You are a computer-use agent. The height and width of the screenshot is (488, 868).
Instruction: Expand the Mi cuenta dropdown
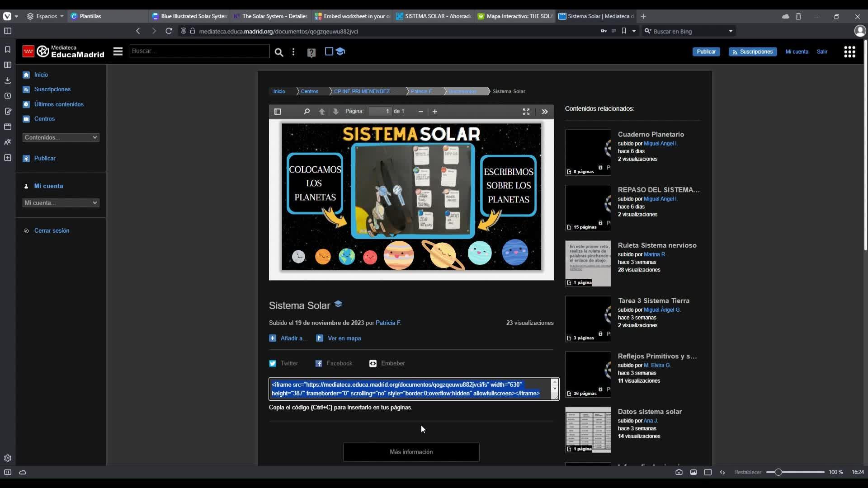pyautogui.click(x=61, y=203)
